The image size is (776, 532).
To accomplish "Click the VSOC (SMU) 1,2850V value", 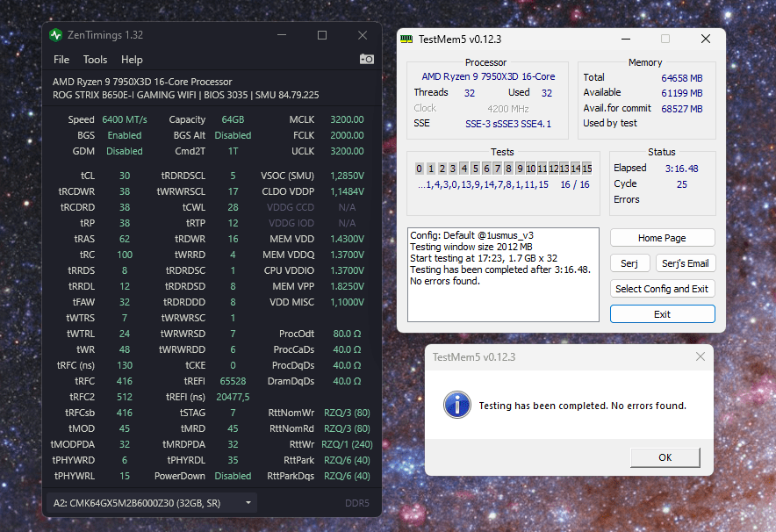I will click(x=347, y=176).
